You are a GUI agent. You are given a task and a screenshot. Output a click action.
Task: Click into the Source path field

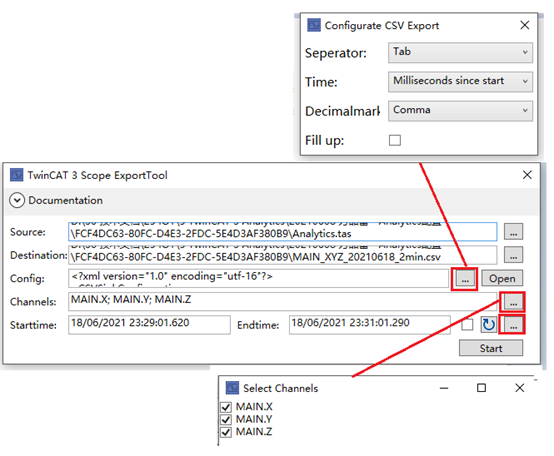point(282,232)
